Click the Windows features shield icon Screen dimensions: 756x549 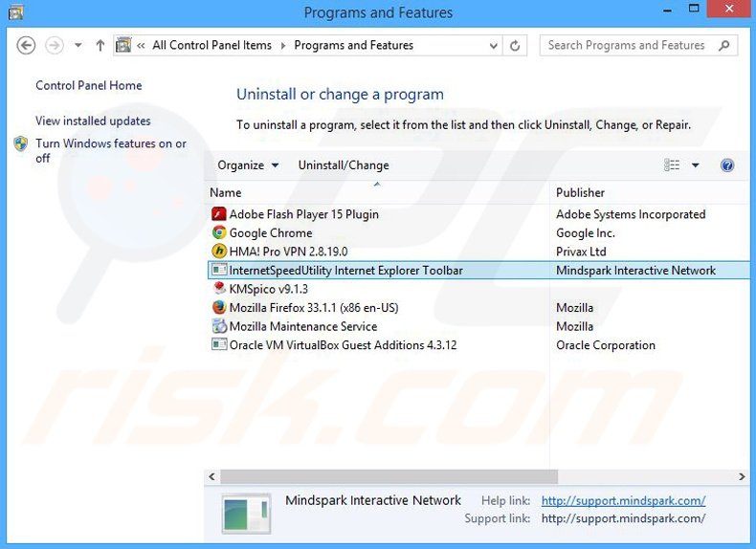[x=21, y=143]
